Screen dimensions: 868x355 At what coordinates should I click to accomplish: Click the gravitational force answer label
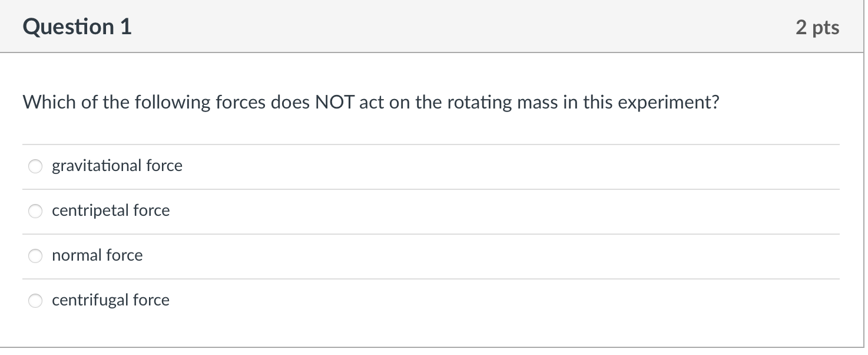[x=117, y=166]
